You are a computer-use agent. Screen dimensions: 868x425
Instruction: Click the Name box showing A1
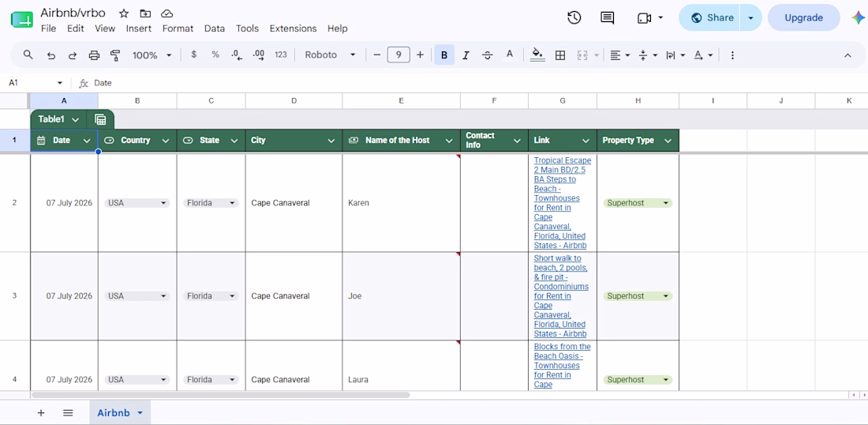coord(36,83)
